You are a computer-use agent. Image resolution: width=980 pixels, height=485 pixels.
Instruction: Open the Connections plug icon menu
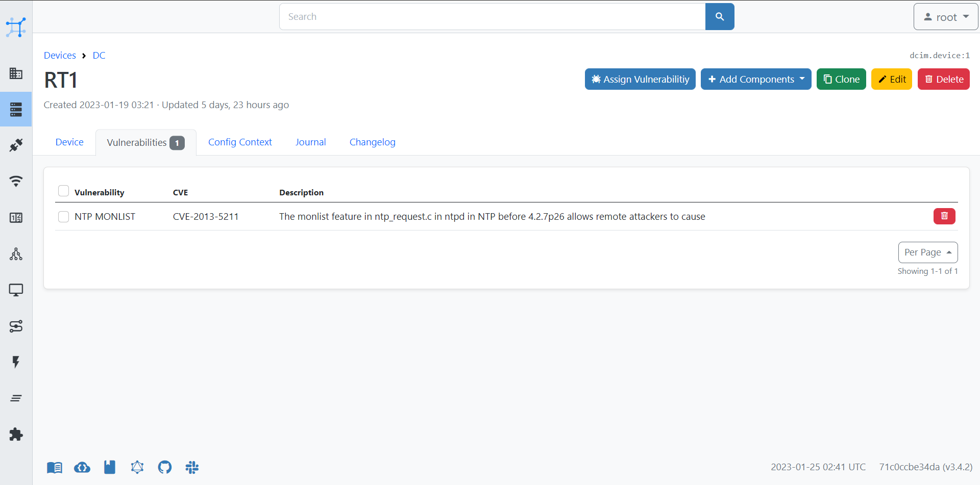point(16,145)
